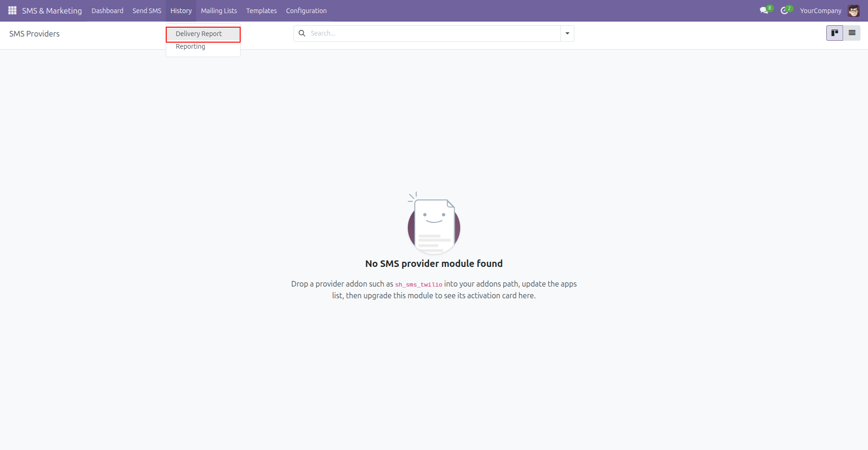Click the No SMS provider module found heading

(434, 264)
